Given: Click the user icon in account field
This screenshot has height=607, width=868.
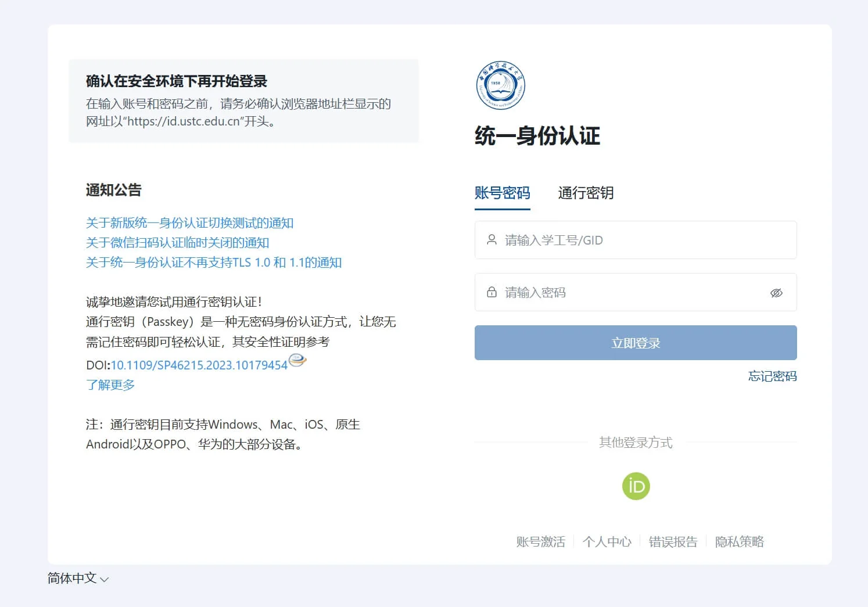Looking at the screenshot, I should 492,240.
